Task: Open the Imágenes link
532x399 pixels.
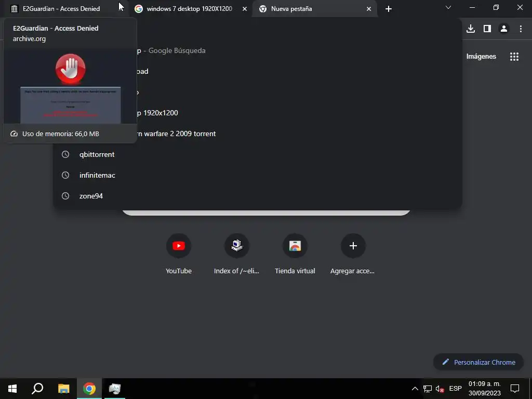Action: tap(481, 56)
